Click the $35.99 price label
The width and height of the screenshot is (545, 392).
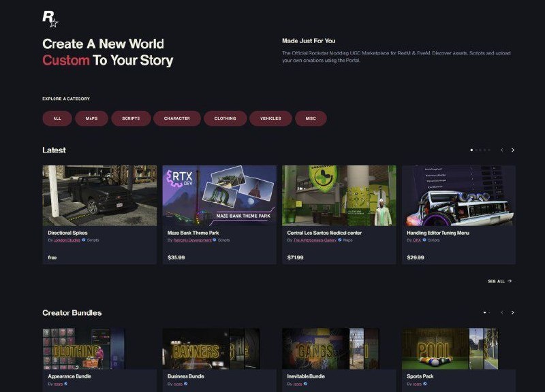pyautogui.click(x=176, y=258)
